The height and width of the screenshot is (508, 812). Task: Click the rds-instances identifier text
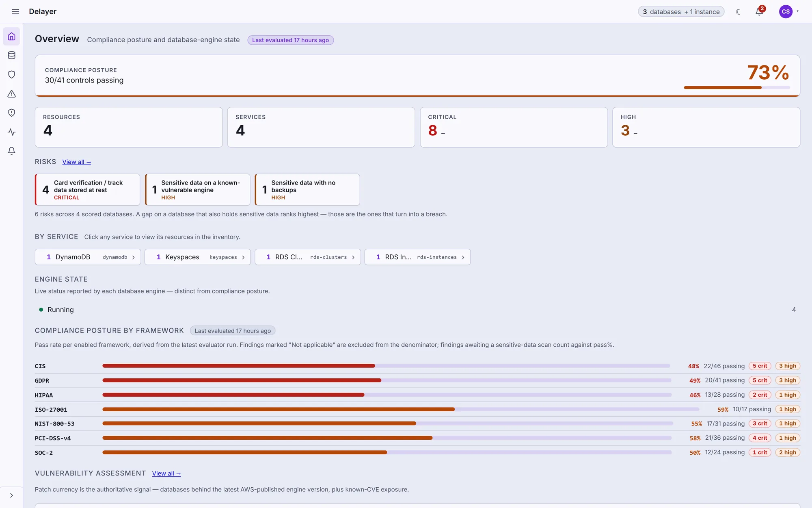tap(437, 257)
